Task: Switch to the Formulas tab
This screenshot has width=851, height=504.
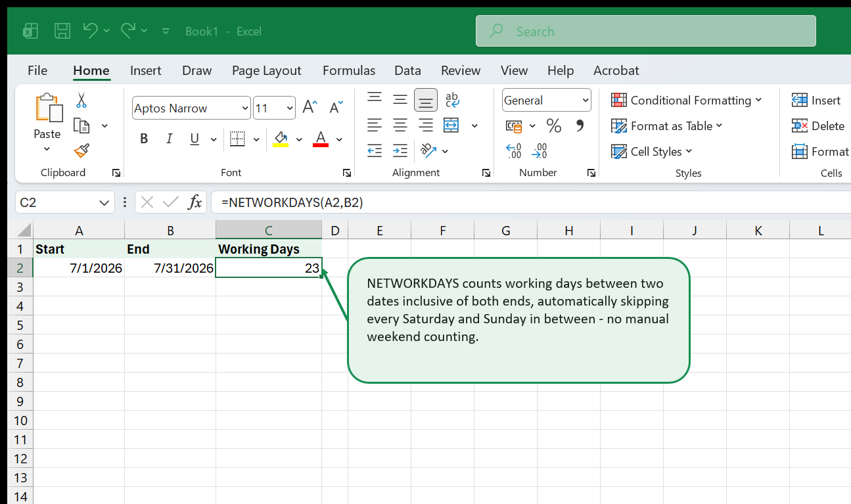Action: point(349,70)
